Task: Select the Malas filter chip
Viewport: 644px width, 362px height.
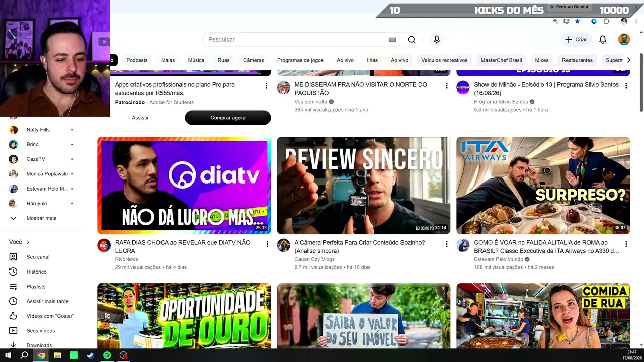Action: [x=168, y=60]
